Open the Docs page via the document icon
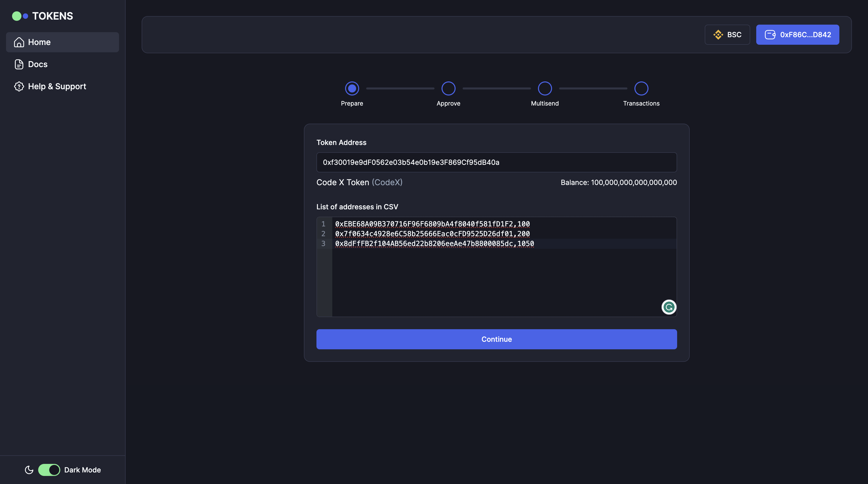Viewport: 868px width, 484px height. (x=19, y=64)
